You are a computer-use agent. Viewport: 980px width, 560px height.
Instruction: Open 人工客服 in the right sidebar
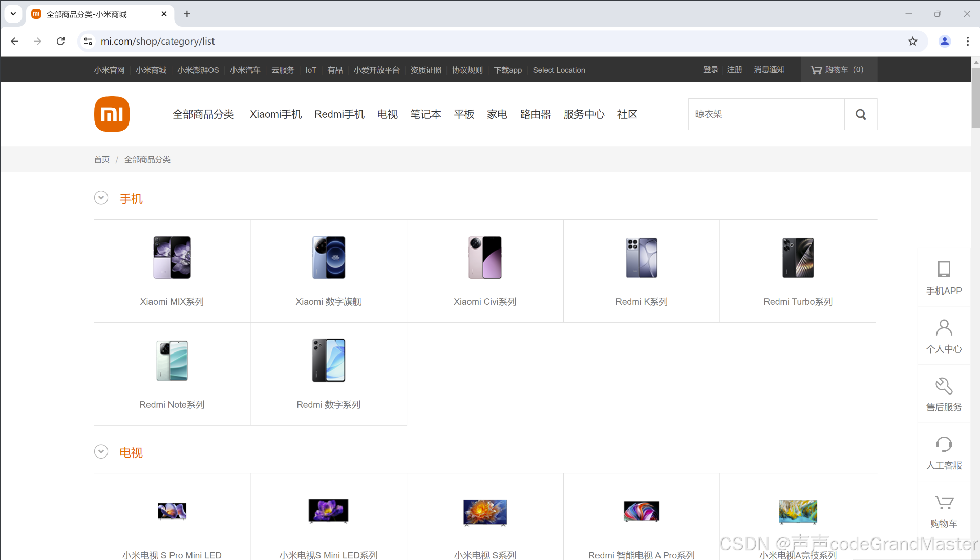pyautogui.click(x=944, y=452)
